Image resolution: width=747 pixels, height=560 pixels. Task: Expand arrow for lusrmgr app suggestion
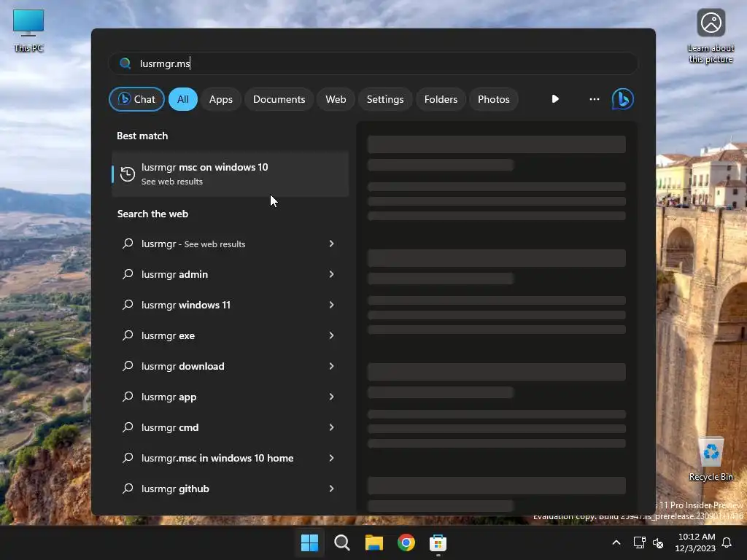[x=332, y=397]
